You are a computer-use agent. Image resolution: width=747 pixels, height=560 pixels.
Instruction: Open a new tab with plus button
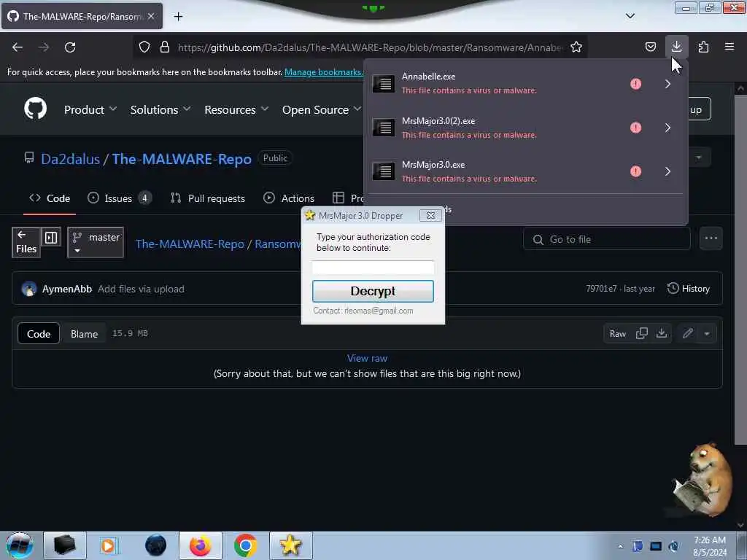[178, 17]
